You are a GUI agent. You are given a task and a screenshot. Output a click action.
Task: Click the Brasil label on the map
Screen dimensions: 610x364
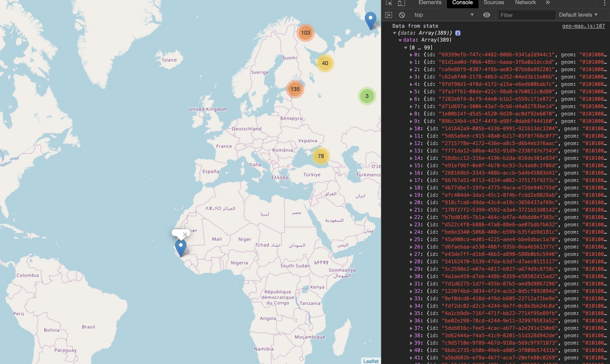tap(88, 327)
